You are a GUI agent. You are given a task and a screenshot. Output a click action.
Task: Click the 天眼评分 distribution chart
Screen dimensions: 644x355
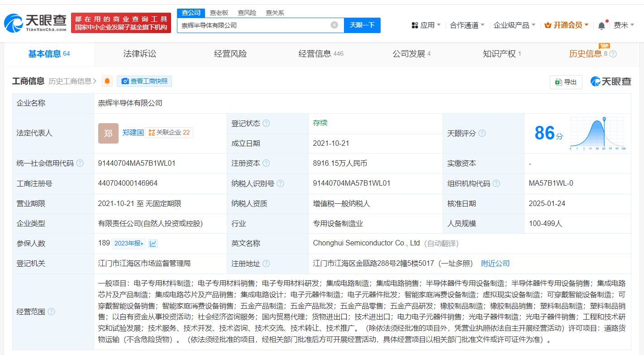(x=596, y=133)
